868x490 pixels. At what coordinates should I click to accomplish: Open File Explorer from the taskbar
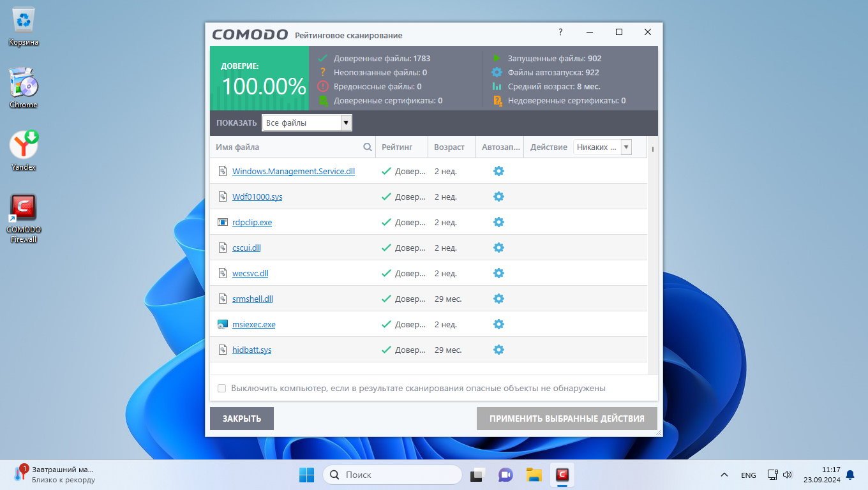tap(534, 475)
